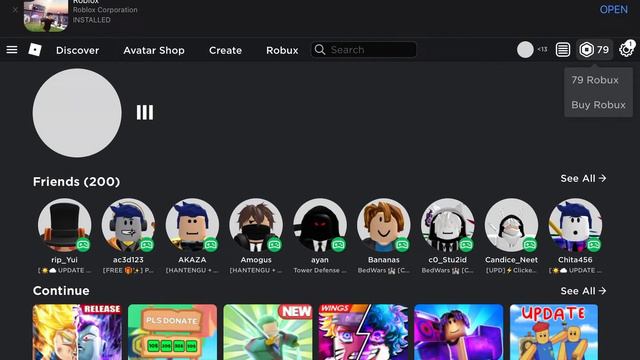
Task: Select Robux in the top navigation
Action: point(282,50)
